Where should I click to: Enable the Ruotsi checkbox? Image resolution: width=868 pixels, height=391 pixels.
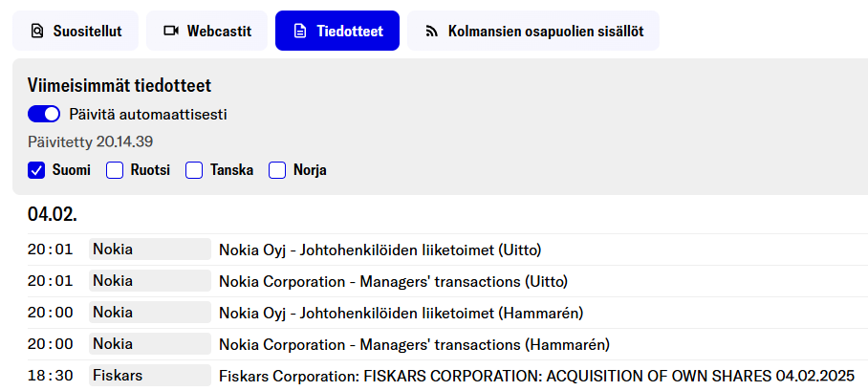[115, 170]
